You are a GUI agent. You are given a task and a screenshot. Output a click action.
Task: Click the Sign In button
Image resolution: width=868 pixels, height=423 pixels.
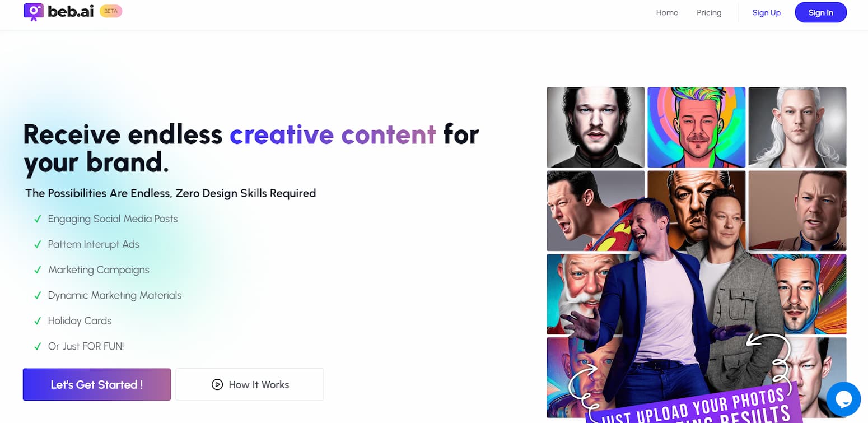point(821,12)
